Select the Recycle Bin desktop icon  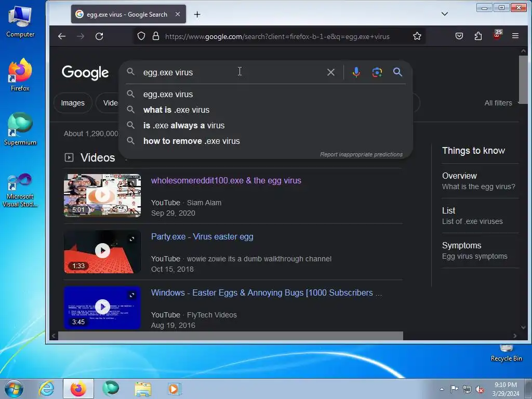506,353
